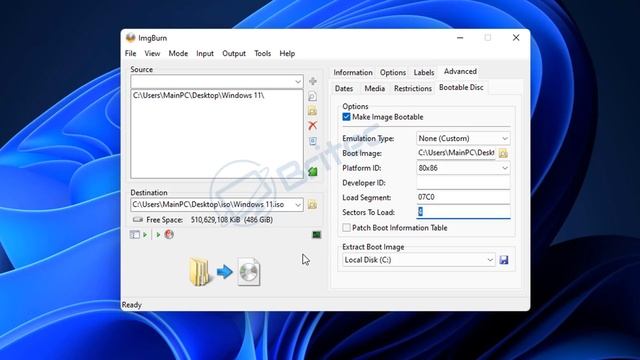Open the View menu
The width and height of the screenshot is (640, 360).
(x=152, y=53)
